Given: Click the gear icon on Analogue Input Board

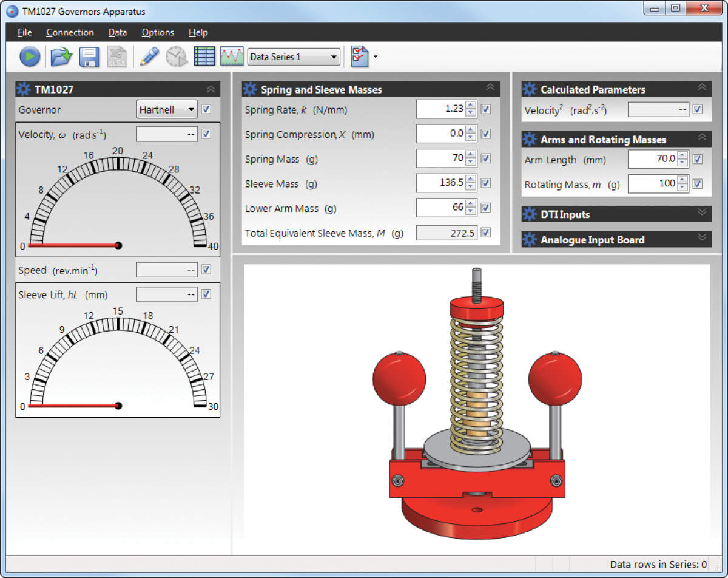Looking at the screenshot, I should [530, 240].
